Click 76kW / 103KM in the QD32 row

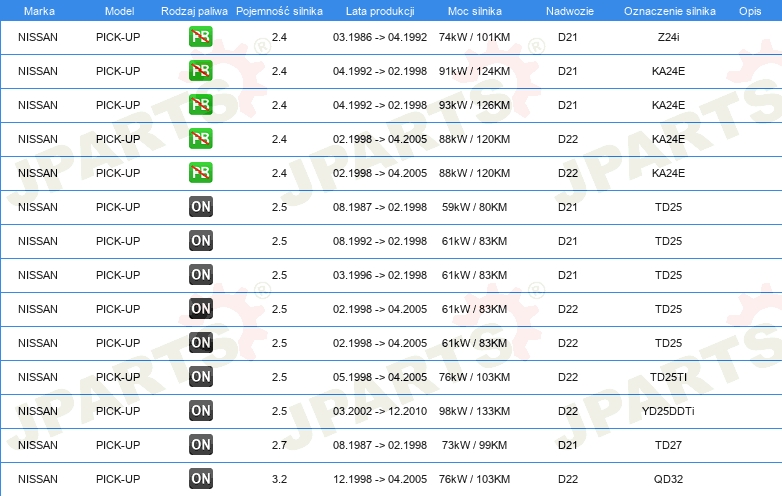(474, 479)
